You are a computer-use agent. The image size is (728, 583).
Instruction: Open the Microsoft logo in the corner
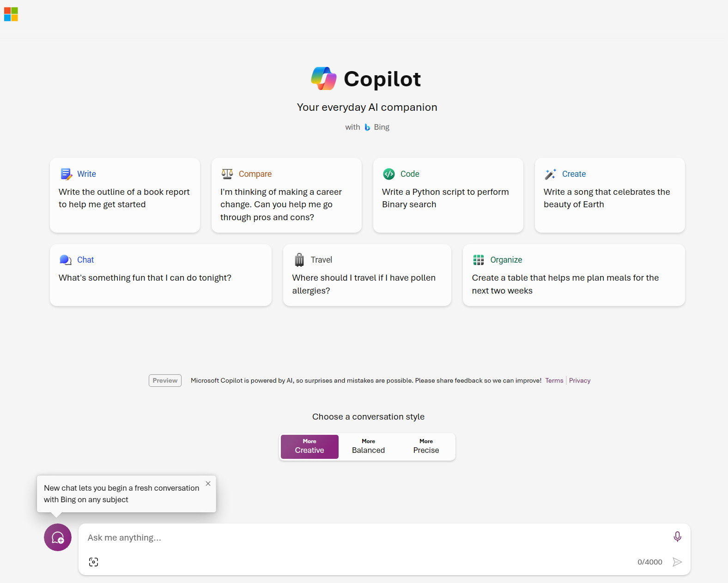(11, 14)
